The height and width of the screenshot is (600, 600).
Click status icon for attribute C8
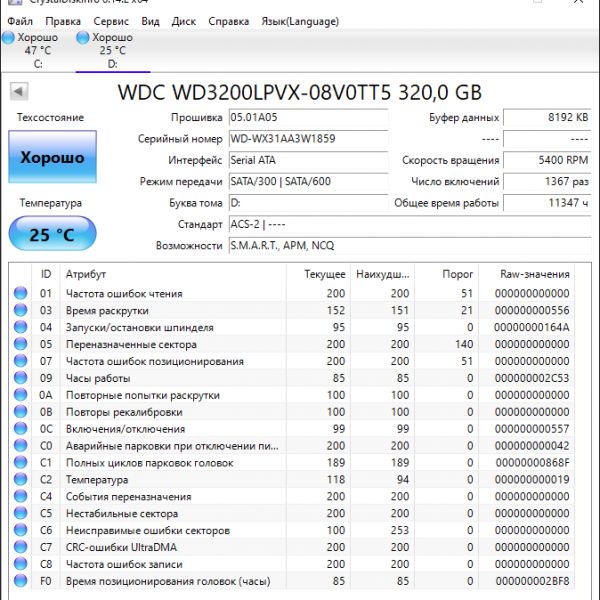pyautogui.click(x=20, y=564)
